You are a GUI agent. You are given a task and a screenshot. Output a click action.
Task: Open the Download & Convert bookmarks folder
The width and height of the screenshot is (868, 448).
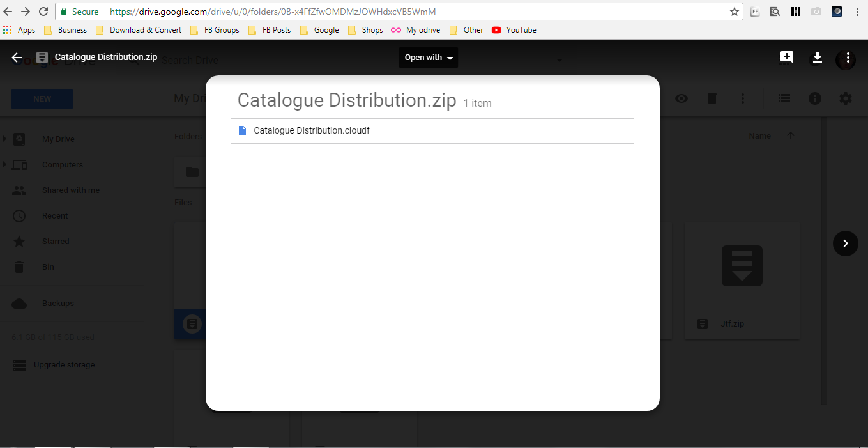139,30
